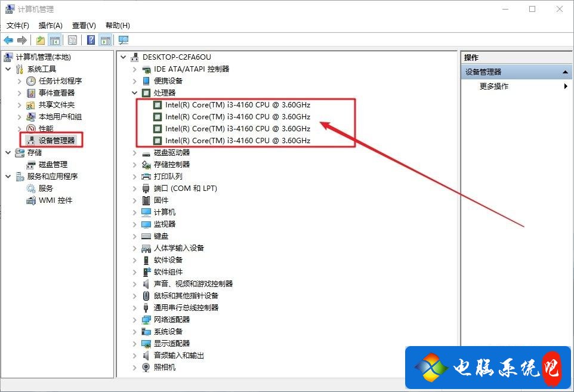Collapse the 系统工具 tree node

(x=8, y=69)
